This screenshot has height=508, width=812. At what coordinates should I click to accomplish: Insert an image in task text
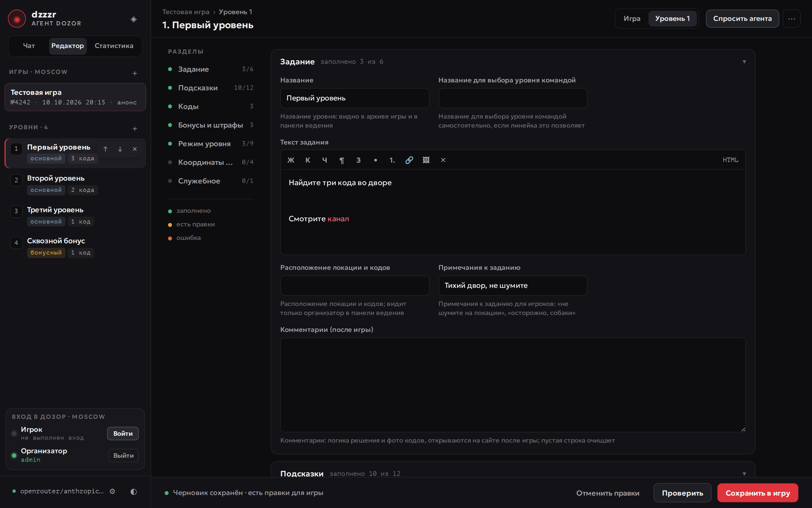(x=426, y=160)
